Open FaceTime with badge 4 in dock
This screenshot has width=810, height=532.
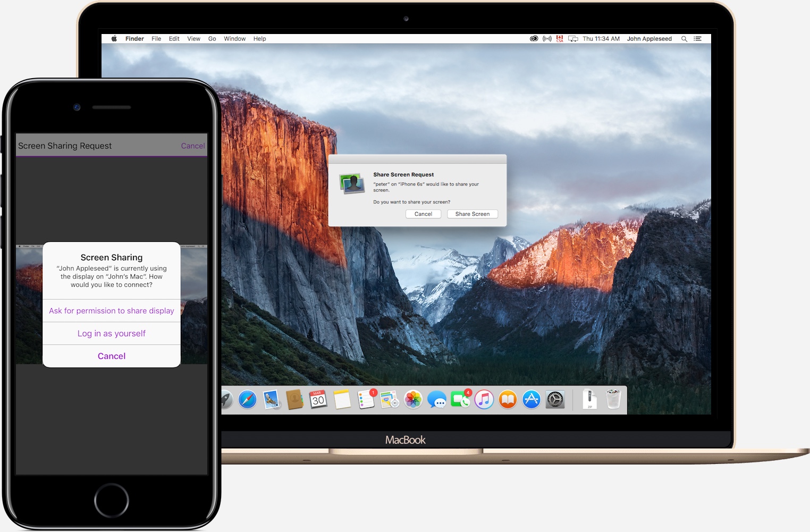click(460, 399)
